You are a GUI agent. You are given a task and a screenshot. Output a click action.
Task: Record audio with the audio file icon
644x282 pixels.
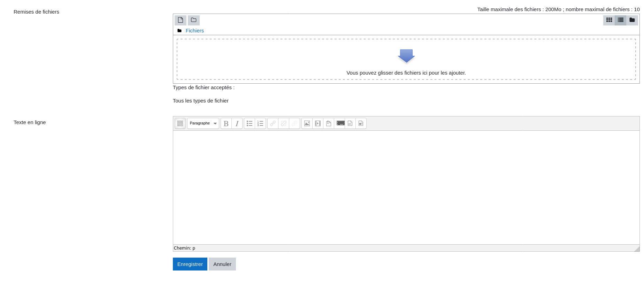(350, 123)
